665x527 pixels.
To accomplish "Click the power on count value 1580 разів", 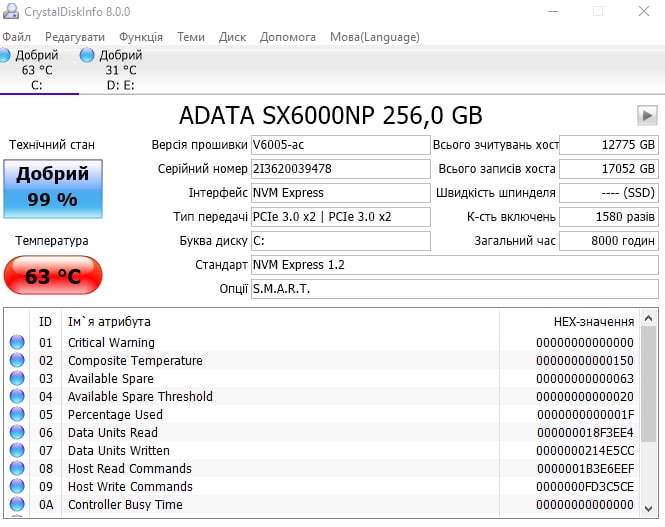I will tap(609, 217).
